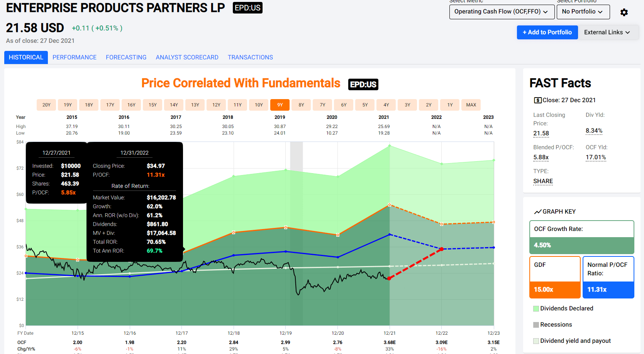Select the 6Y time range button
The height and width of the screenshot is (354, 644).
pyautogui.click(x=344, y=105)
